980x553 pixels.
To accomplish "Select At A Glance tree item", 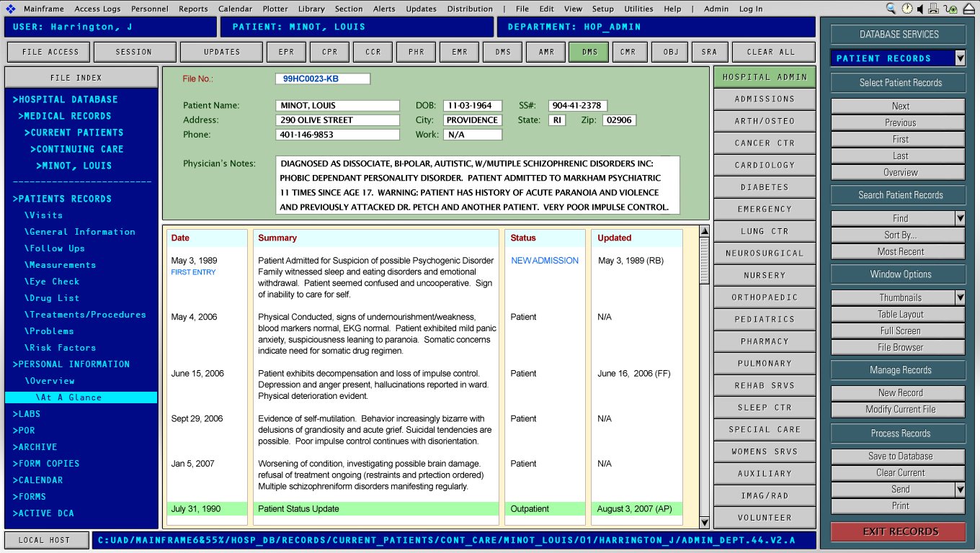I will (x=81, y=397).
